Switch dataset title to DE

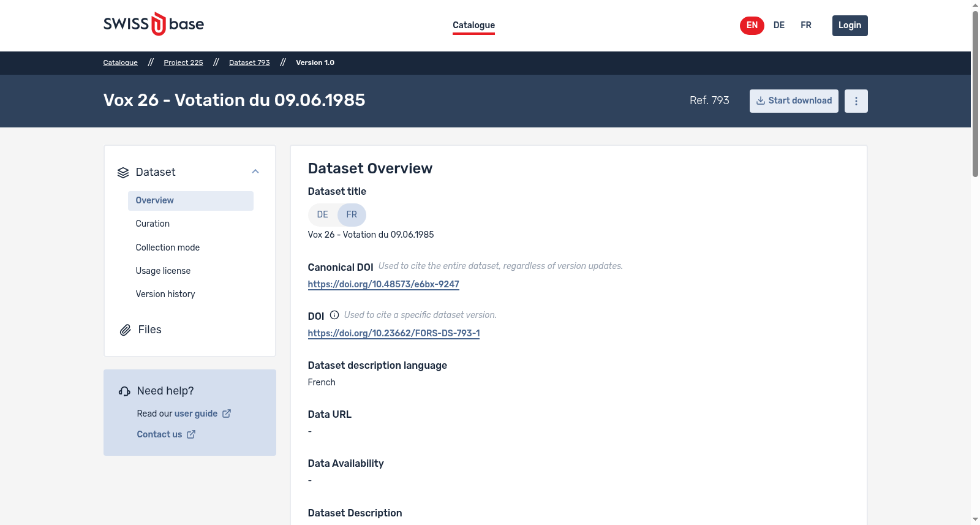323,215
